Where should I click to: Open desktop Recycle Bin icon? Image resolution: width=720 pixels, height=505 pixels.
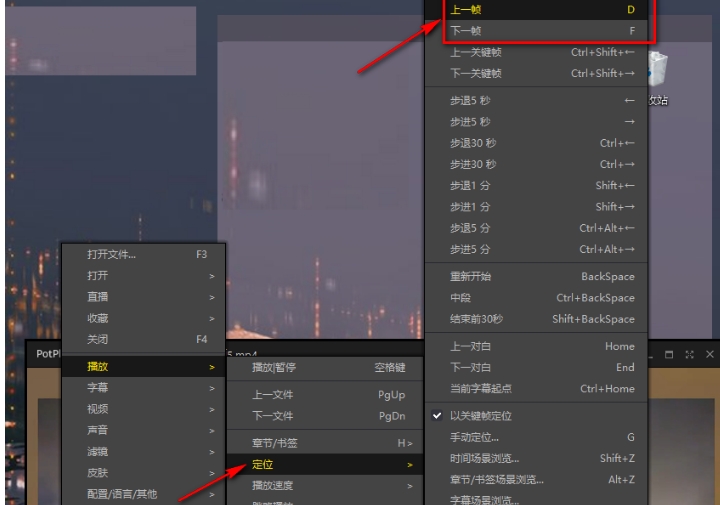pos(658,78)
